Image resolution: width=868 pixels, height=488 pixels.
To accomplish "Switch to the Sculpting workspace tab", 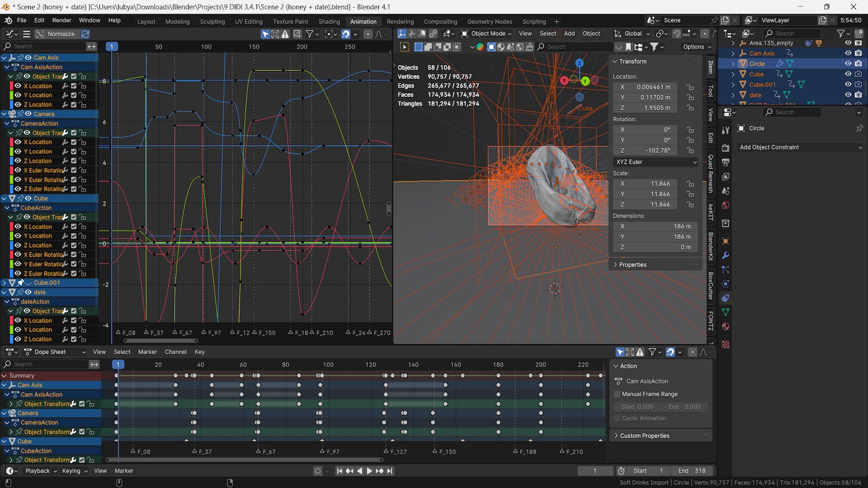I will pos(212,22).
